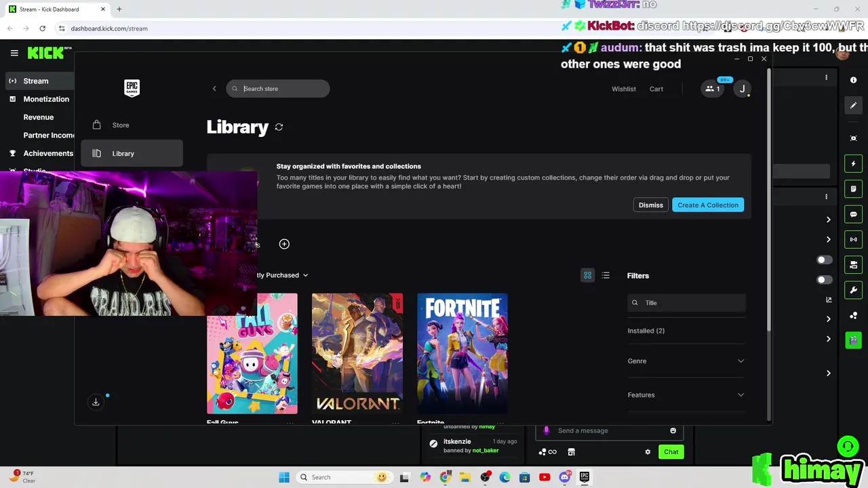Click the three-dots channel points icon in sidebar
This screenshot has width=868, height=488.
[854, 315]
